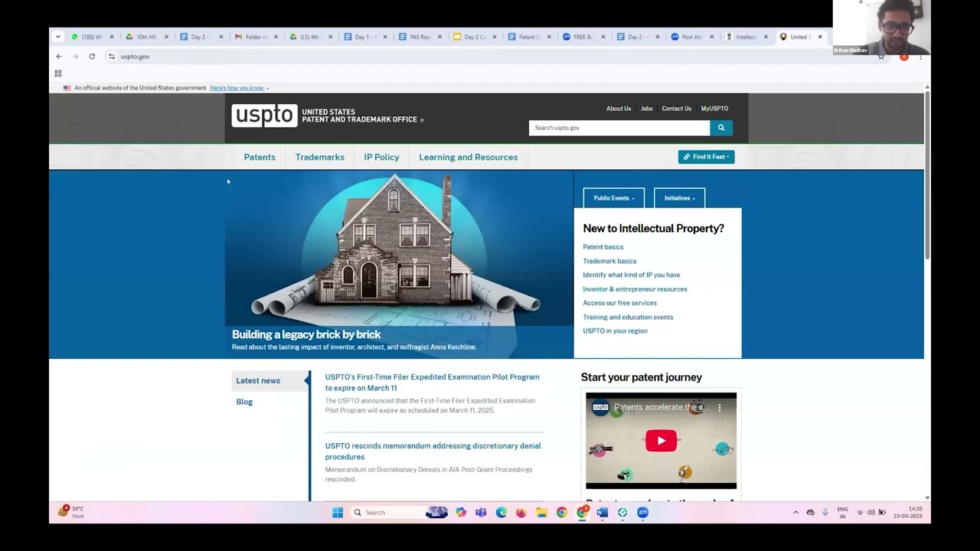
Task: Click the blue search magnifier button
Action: pyautogui.click(x=721, y=128)
